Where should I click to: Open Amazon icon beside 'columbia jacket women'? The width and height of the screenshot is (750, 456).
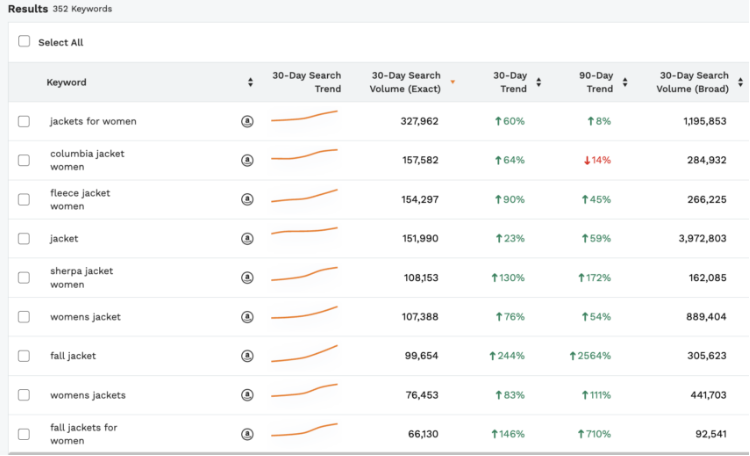[247, 160]
